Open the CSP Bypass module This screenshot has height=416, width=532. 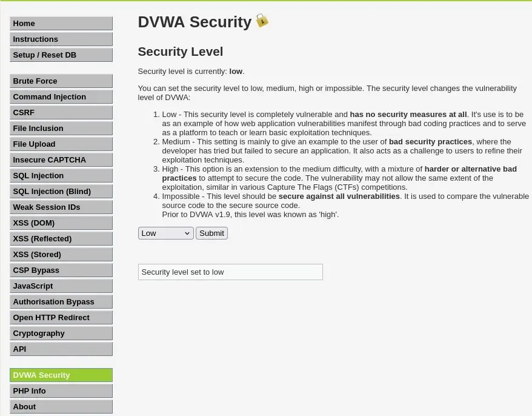[61, 270]
